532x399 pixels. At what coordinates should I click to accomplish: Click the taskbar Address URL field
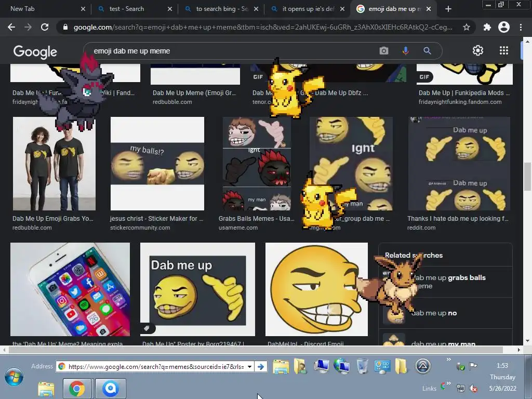point(156,367)
